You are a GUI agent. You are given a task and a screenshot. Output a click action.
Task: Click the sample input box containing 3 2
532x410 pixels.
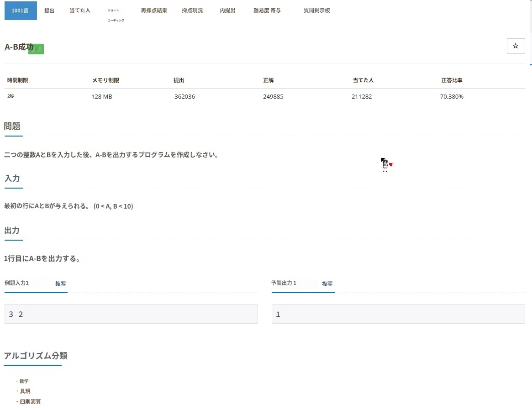click(x=131, y=314)
